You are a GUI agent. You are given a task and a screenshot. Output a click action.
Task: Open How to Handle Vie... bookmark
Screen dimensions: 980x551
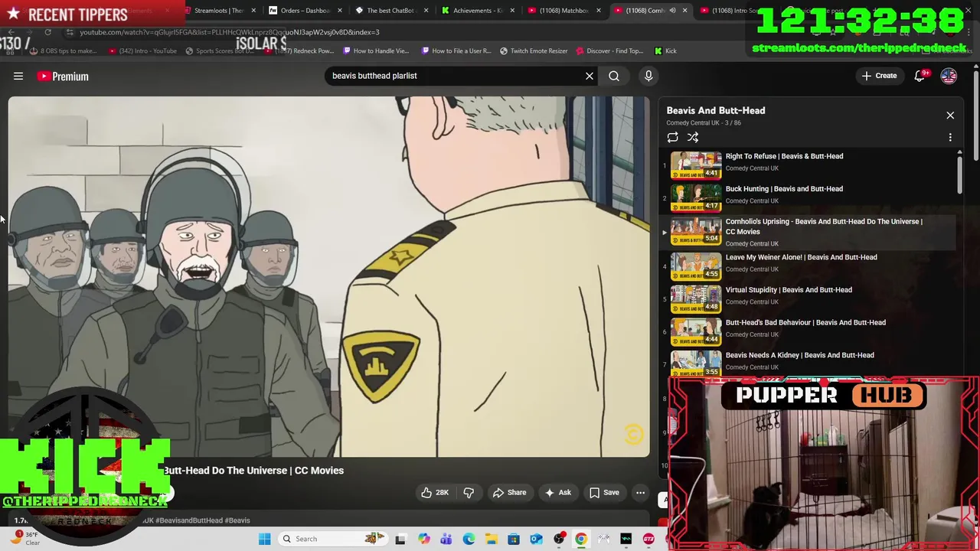coord(377,51)
